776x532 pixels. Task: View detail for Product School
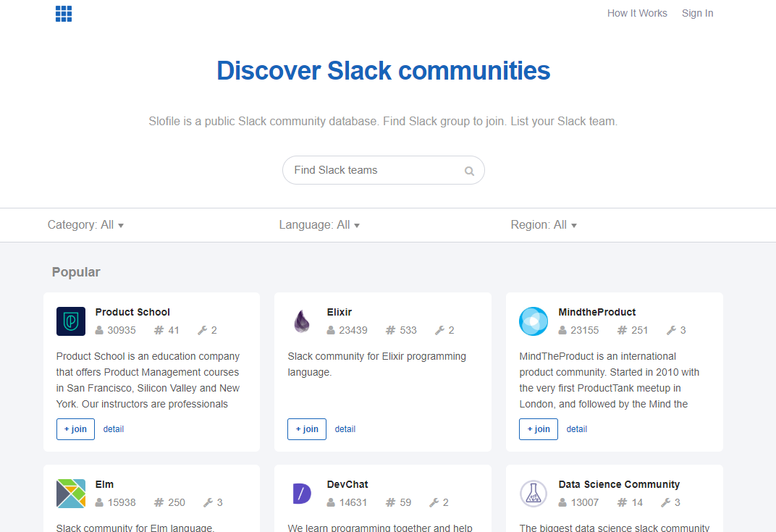[114, 429]
